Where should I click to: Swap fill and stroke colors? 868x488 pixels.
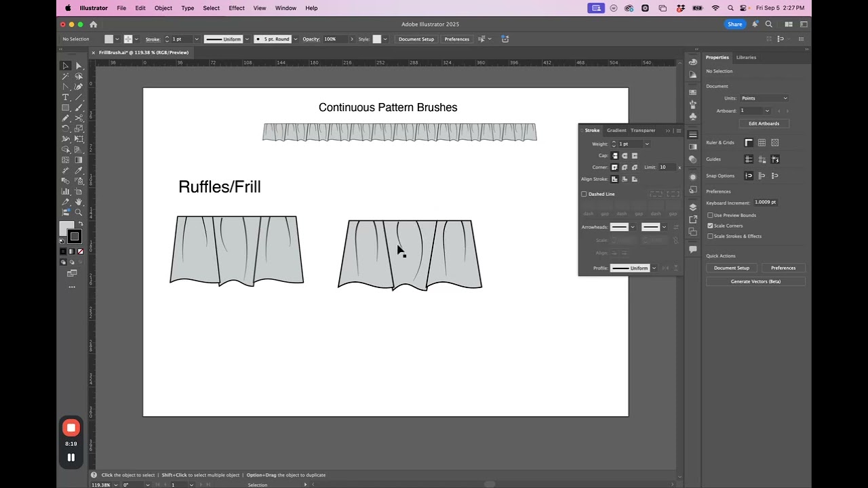81,224
